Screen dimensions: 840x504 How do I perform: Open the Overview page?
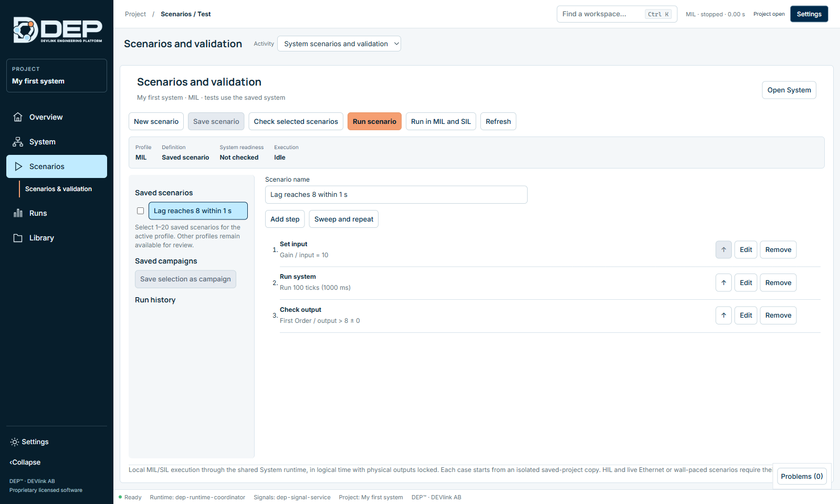(57, 117)
